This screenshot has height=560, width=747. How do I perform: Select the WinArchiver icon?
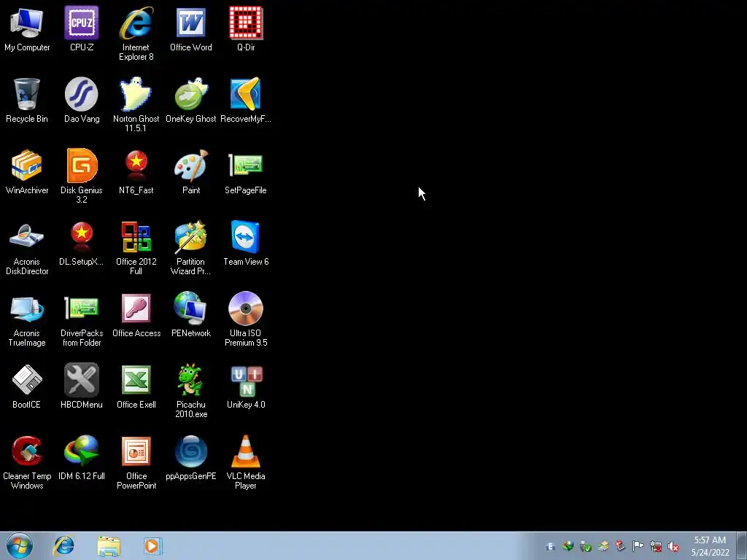[x=27, y=171]
